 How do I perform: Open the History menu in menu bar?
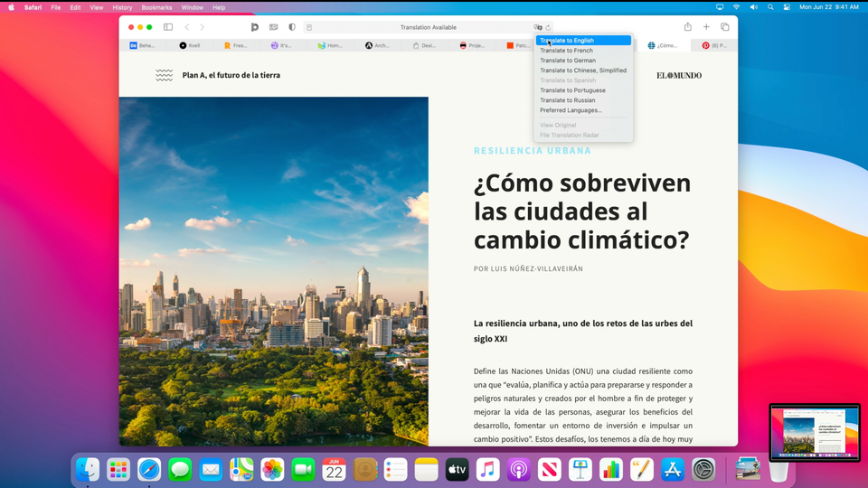(x=122, y=7)
